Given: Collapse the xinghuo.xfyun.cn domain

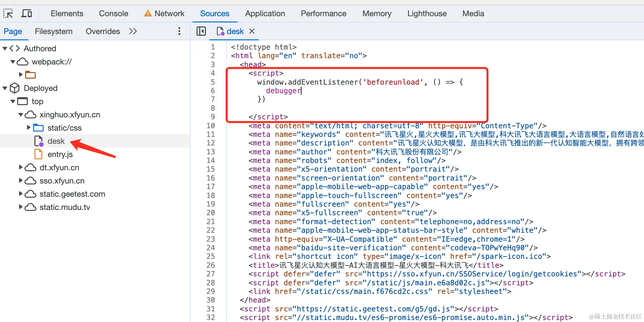Looking at the screenshot, I should (21, 115).
